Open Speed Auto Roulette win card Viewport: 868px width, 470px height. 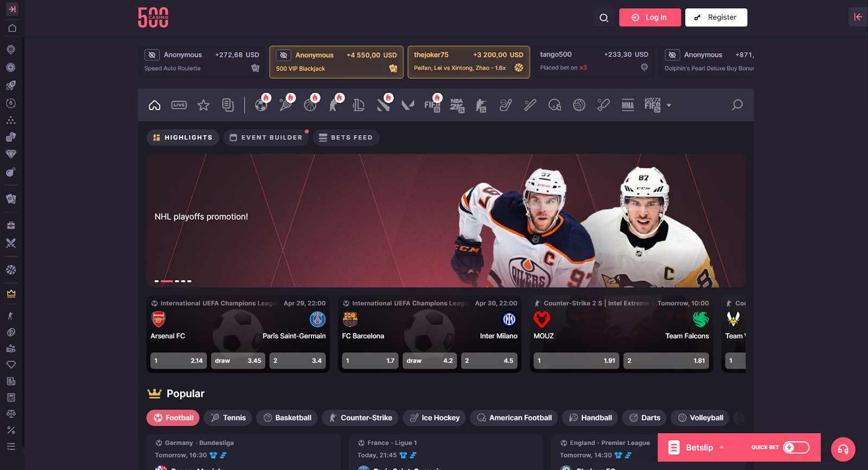[202, 62]
